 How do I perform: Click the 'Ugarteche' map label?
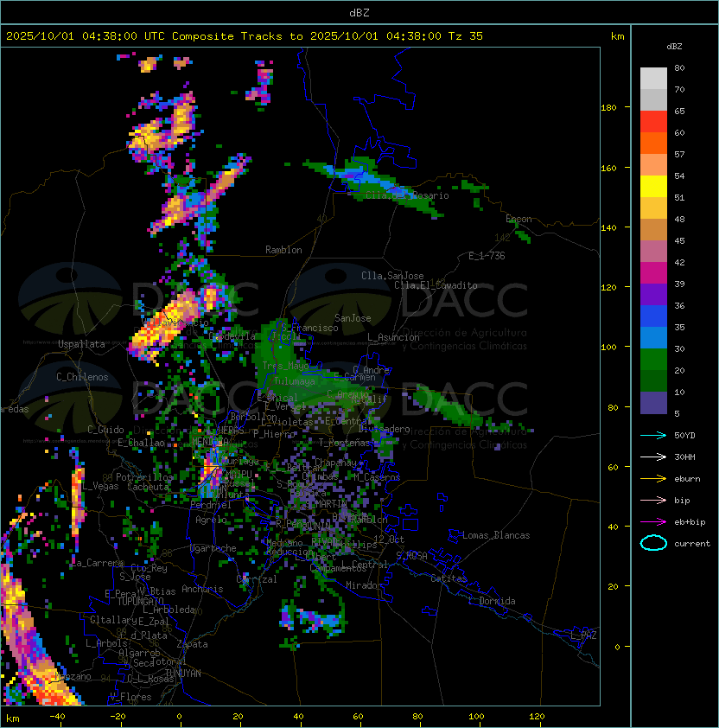[213, 548]
